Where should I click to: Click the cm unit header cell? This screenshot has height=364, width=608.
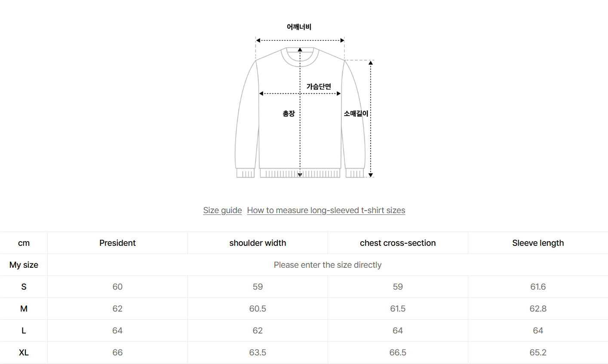pos(24,243)
